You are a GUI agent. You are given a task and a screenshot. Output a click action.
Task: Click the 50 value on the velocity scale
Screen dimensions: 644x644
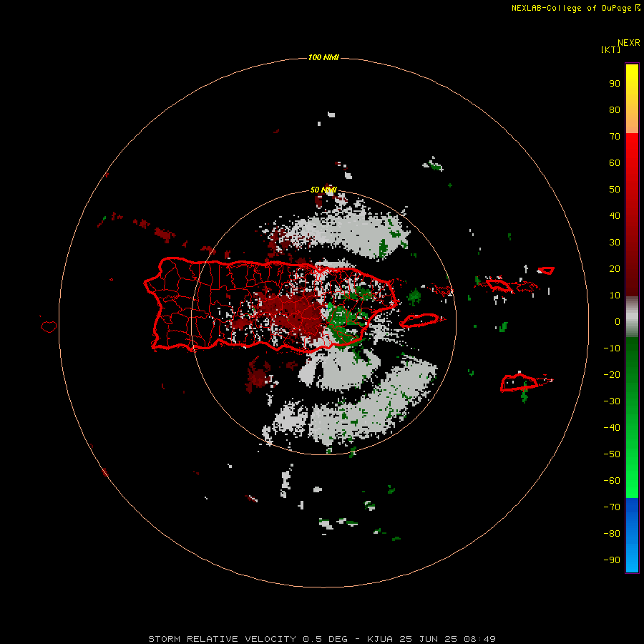click(615, 190)
